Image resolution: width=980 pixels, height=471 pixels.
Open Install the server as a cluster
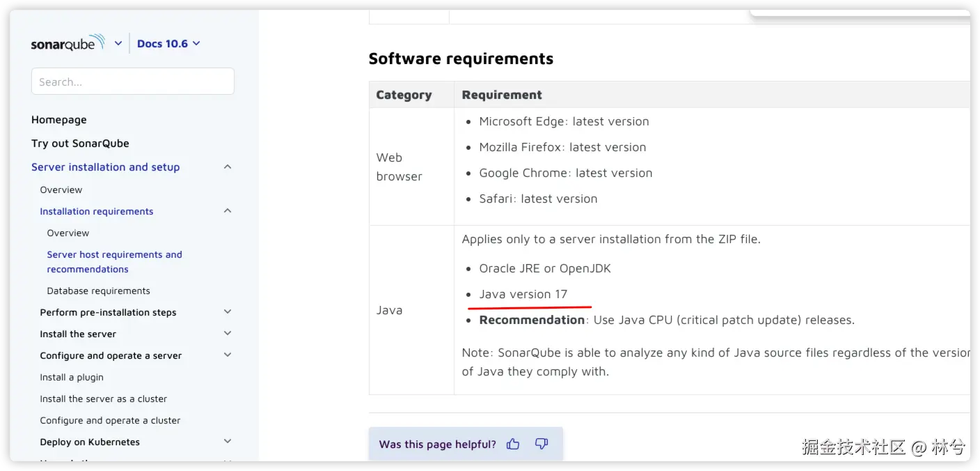(x=104, y=399)
